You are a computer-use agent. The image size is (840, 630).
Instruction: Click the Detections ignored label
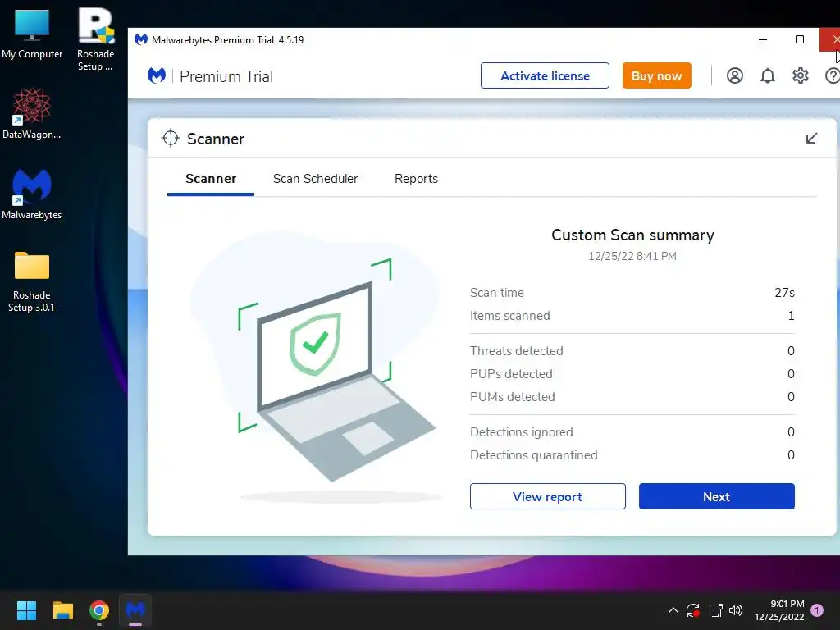click(x=521, y=432)
